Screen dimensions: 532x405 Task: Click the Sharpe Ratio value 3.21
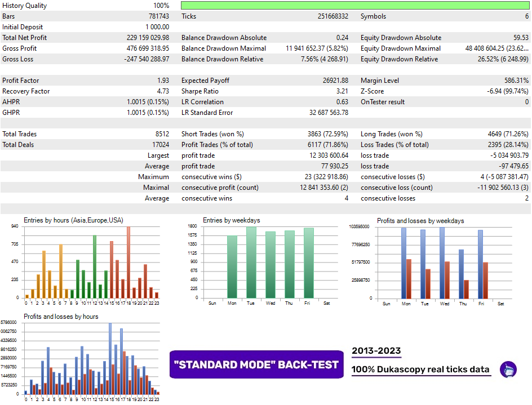[342, 91]
